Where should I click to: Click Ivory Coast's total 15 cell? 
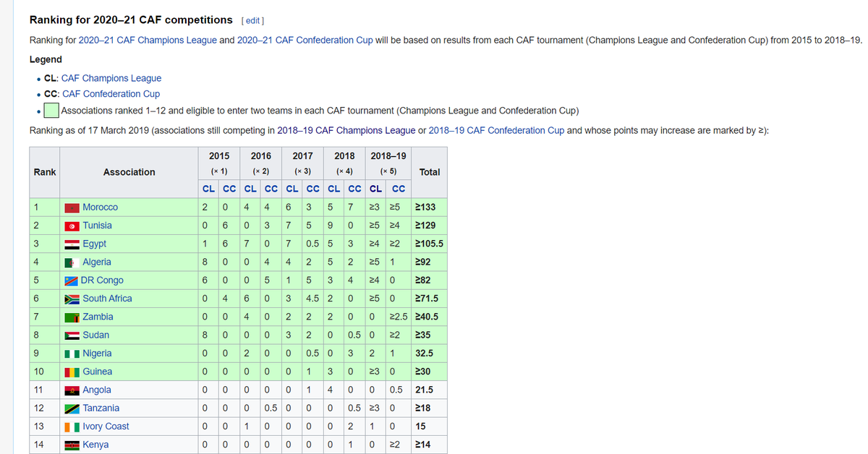coord(430,427)
